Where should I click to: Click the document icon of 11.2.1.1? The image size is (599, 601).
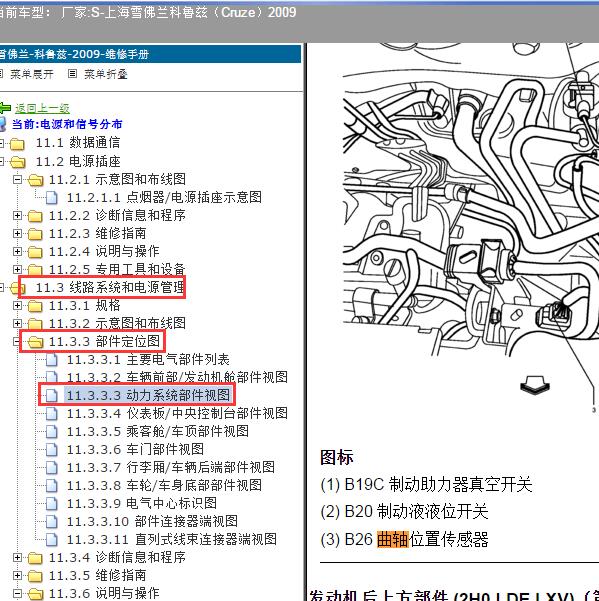(51, 197)
